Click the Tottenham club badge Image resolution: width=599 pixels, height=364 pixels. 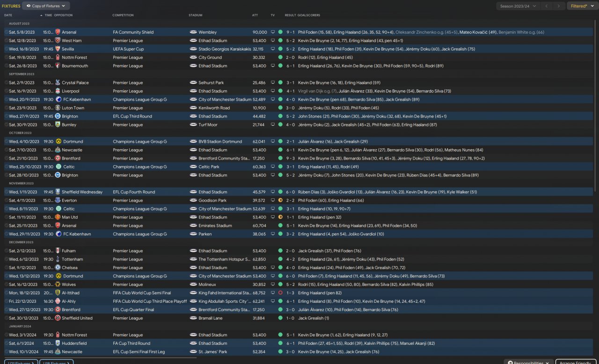[x=58, y=260]
